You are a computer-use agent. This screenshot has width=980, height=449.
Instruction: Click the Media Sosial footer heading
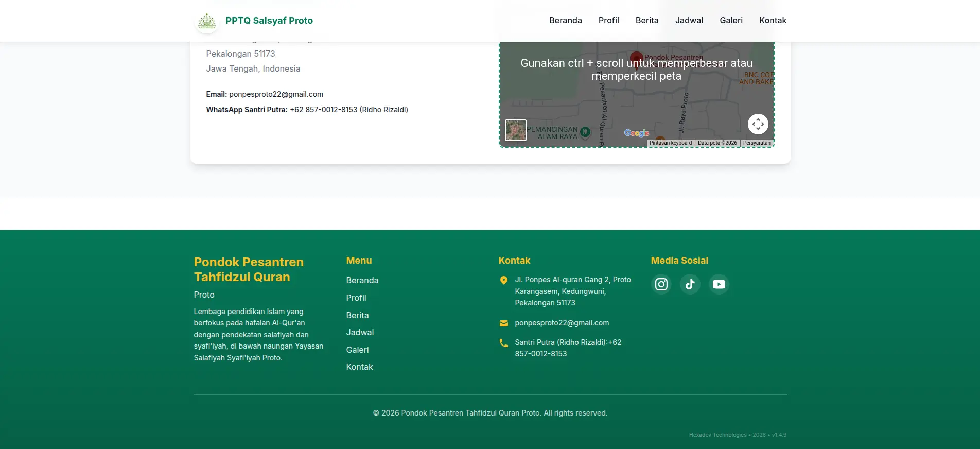(x=680, y=261)
